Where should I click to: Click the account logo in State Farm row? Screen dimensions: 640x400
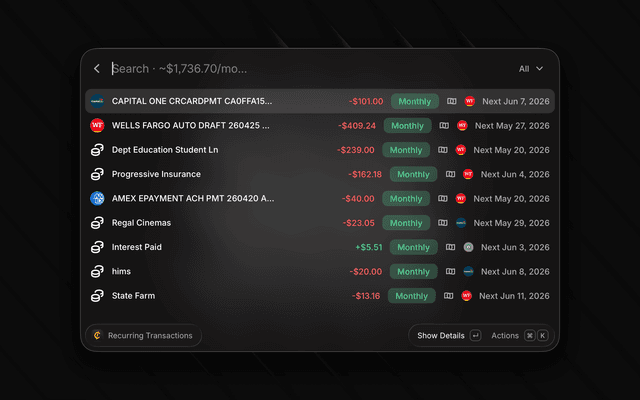click(467, 296)
